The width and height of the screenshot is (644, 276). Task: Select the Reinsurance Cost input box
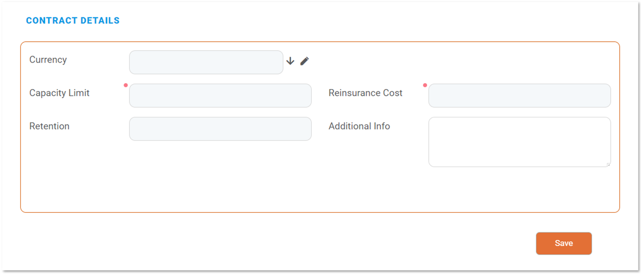pos(519,95)
